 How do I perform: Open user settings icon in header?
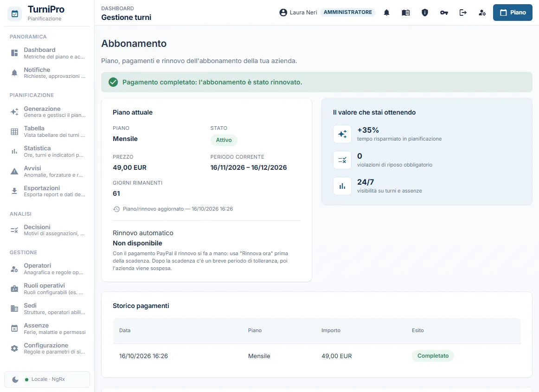pyautogui.click(x=482, y=13)
